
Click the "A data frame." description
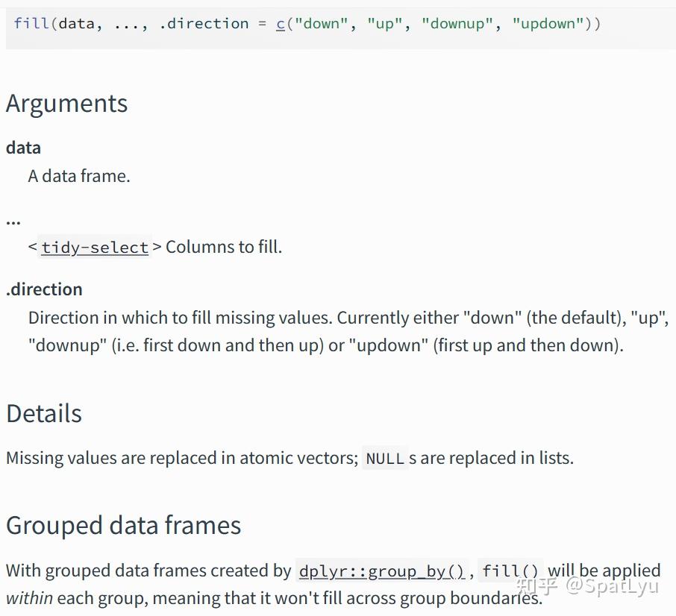pos(79,176)
